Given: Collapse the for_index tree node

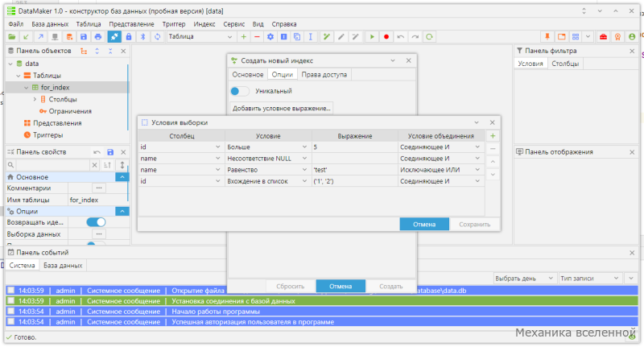Looking at the screenshot, I should click(27, 88).
